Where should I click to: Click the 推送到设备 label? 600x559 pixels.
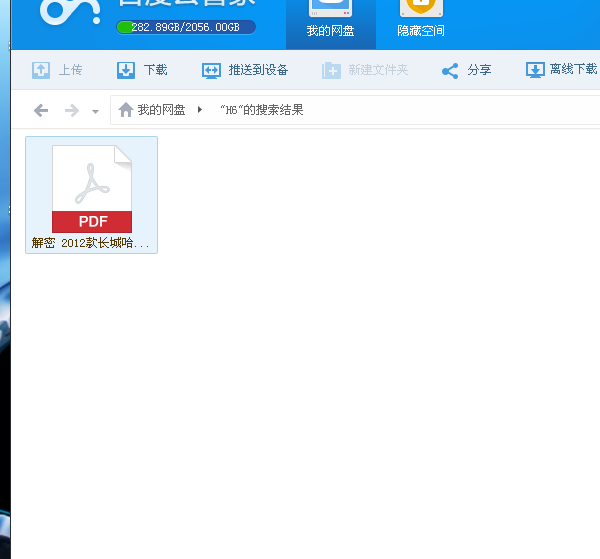point(258,70)
